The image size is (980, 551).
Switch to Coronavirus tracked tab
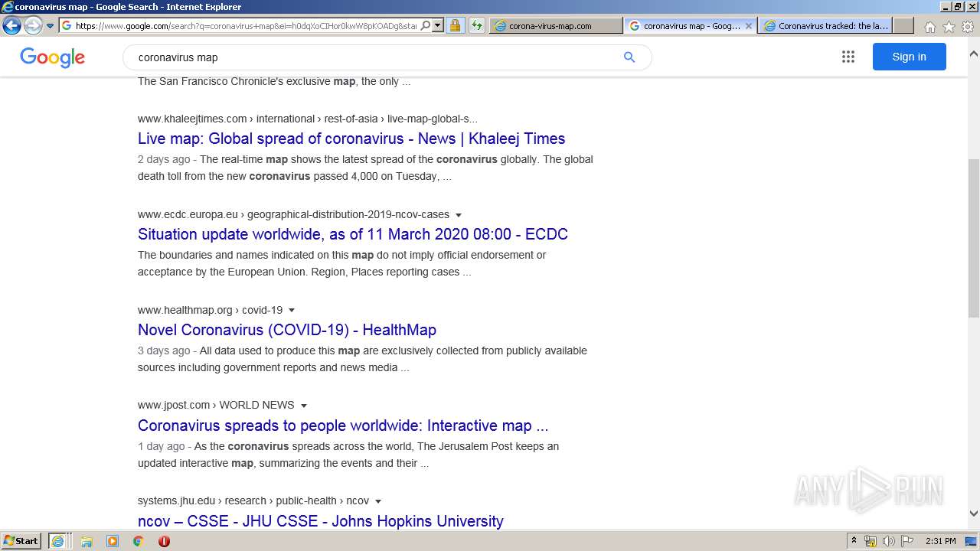tap(825, 25)
